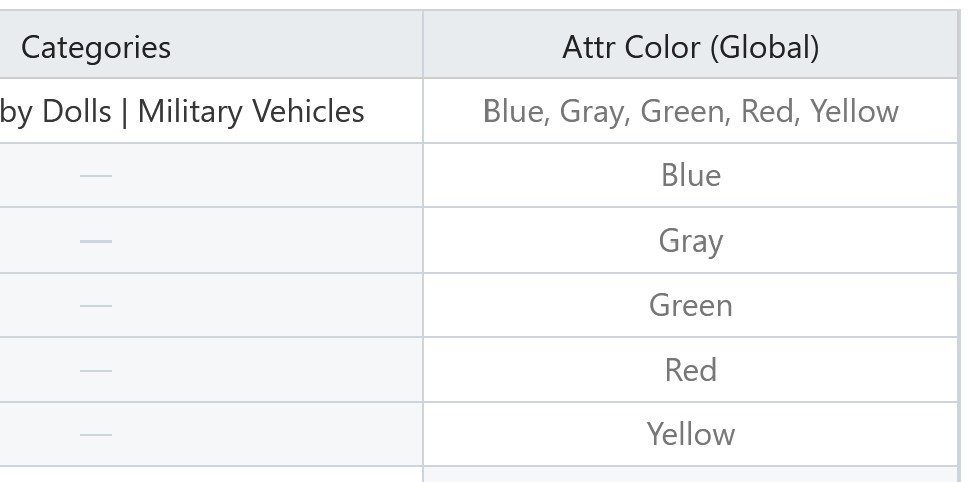The image size is (968, 482).
Task: Open the cell listing all five colors
Action: click(x=690, y=111)
